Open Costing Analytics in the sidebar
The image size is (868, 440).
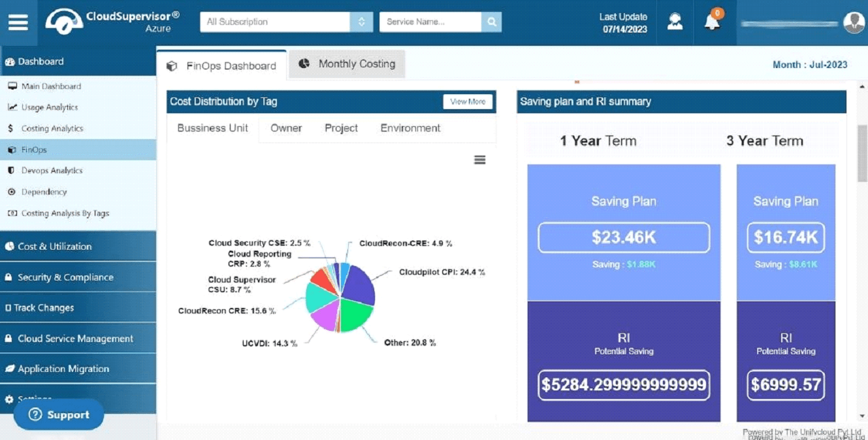pyautogui.click(x=52, y=129)
